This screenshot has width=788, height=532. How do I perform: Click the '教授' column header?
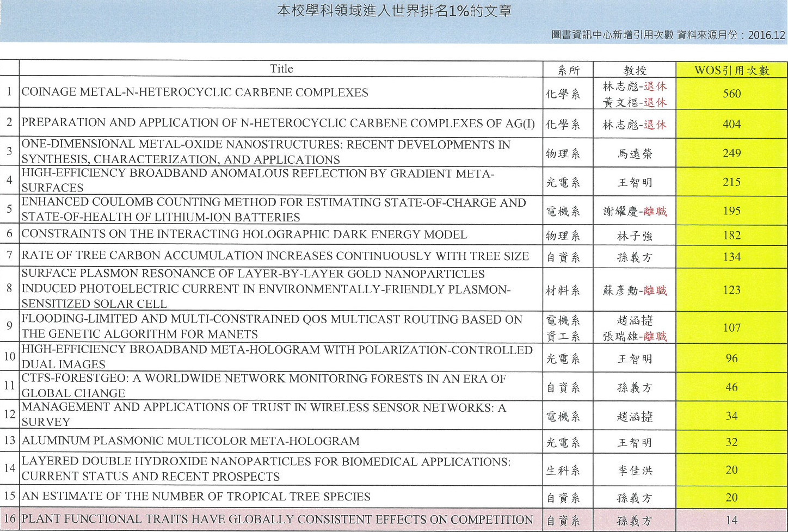[635, 70]
